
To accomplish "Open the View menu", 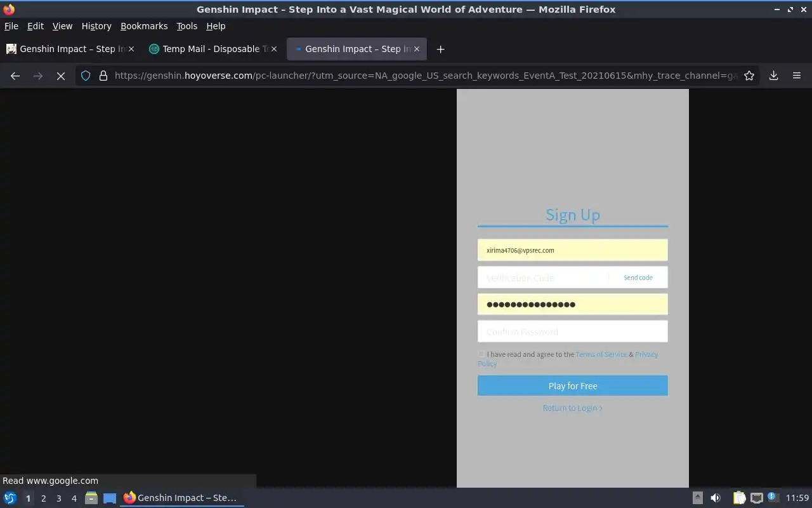I will point(62,26).
